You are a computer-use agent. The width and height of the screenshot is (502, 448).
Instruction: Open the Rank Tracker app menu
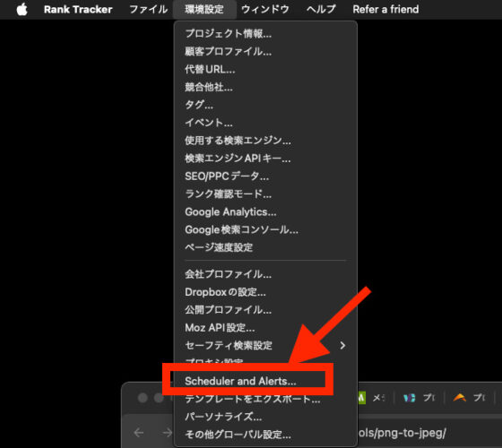click(78, 9)
